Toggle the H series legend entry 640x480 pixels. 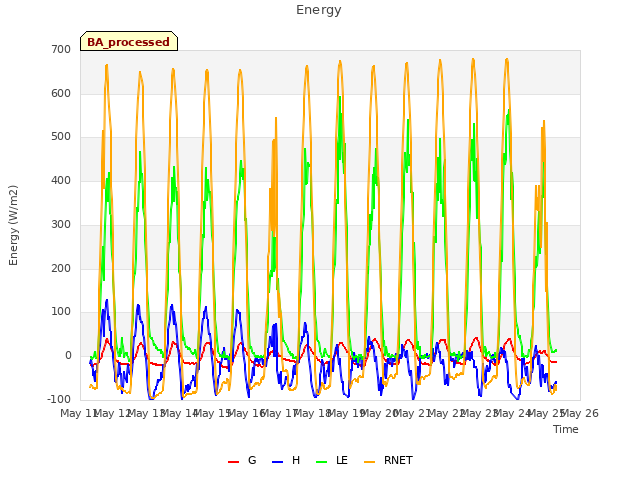pos(286,460)
